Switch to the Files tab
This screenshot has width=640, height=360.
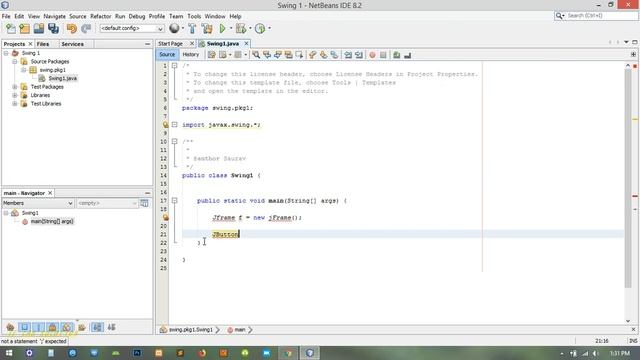(x=43, y=44)
